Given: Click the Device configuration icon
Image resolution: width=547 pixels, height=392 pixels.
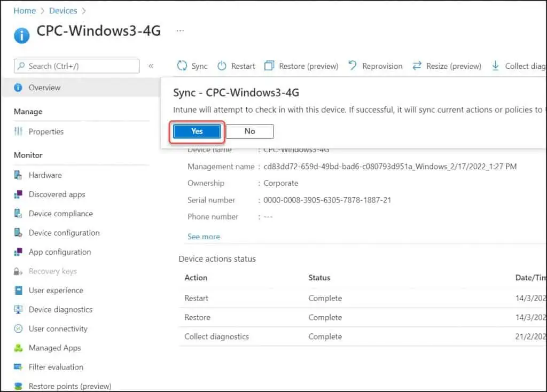Looking at the screenshot, I should click(18, 233).
